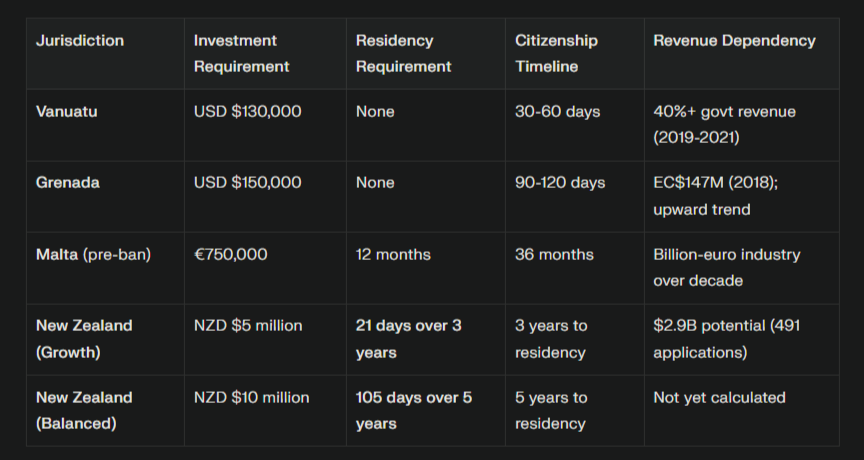
Task: Select the bold 21 days over 3 years cell
Action: 408,339
